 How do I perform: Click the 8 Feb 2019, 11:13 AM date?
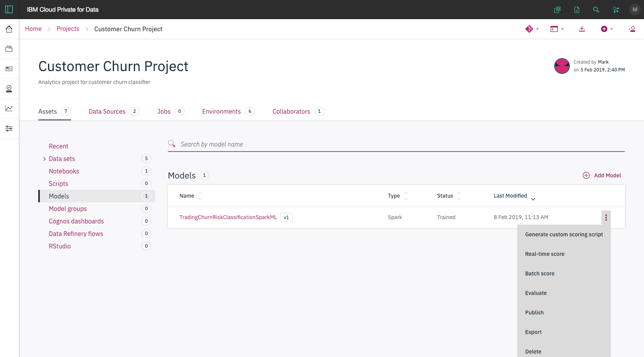(521, 217)
